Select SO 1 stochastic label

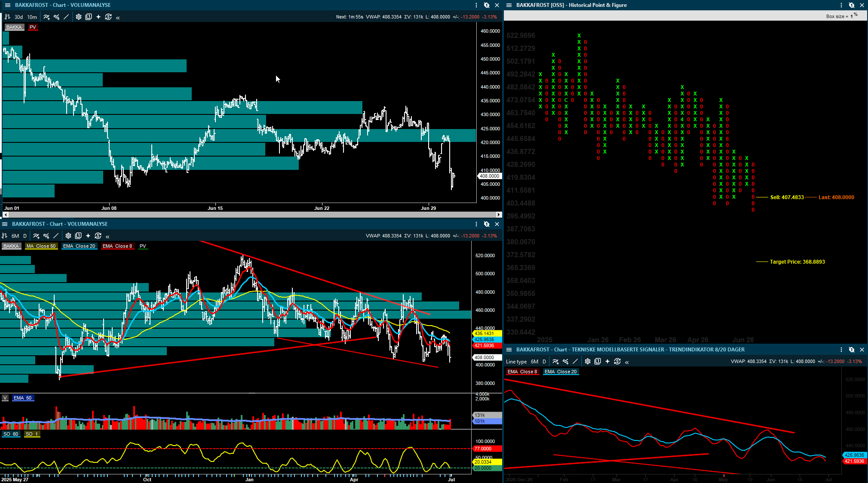click(x=32, y=434)
